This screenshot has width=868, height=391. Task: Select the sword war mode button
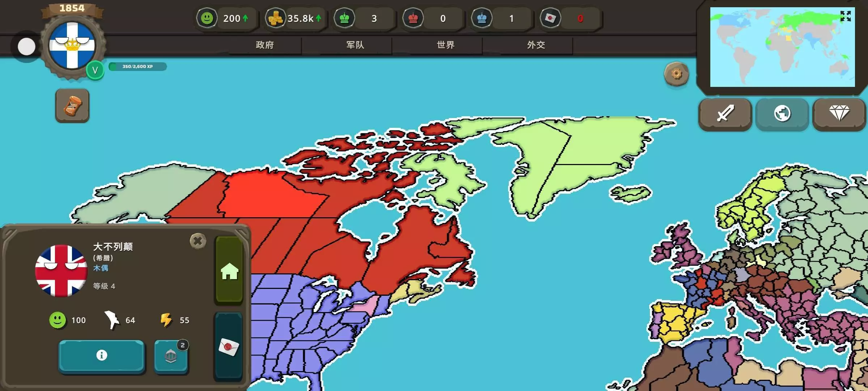tap(725, 114)
